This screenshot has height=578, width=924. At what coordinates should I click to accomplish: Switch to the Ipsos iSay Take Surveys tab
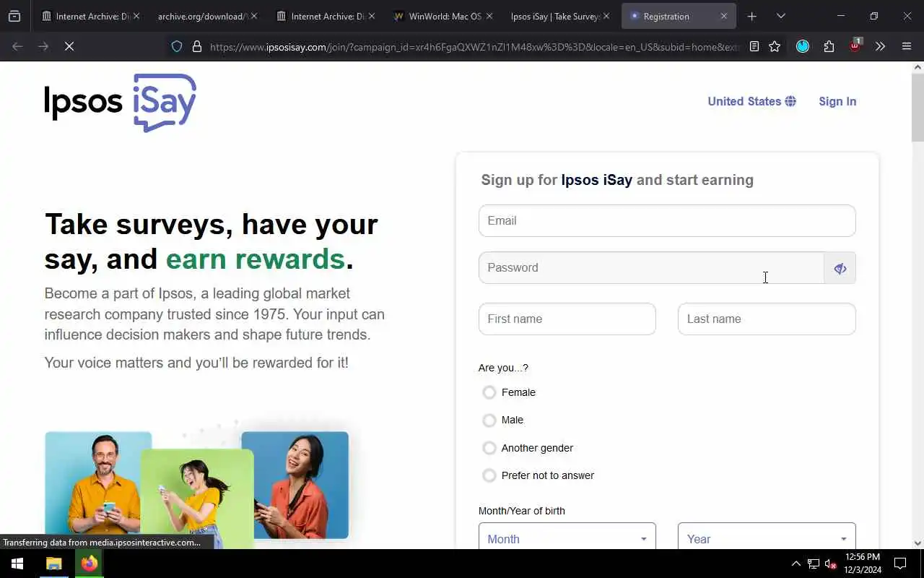tap(554, 16)
